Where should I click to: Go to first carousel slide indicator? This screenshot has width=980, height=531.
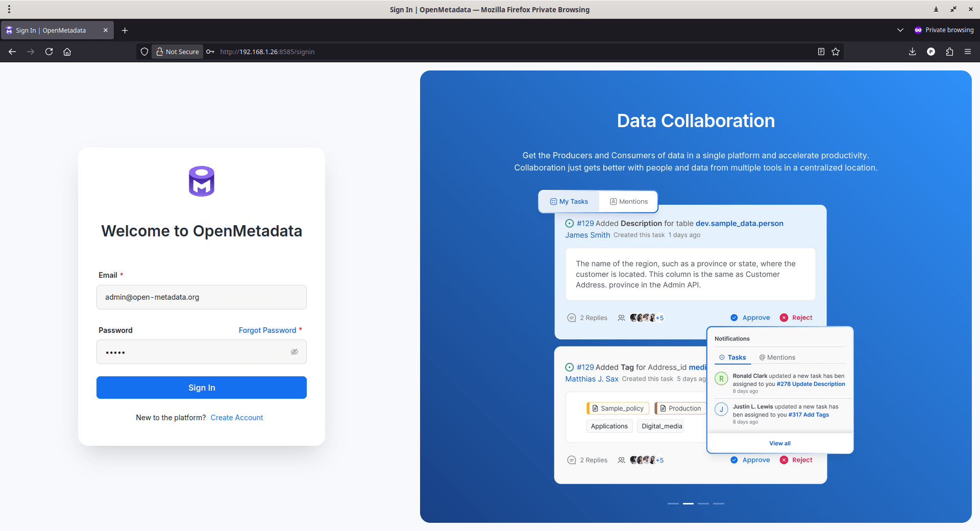pos(673,503)
